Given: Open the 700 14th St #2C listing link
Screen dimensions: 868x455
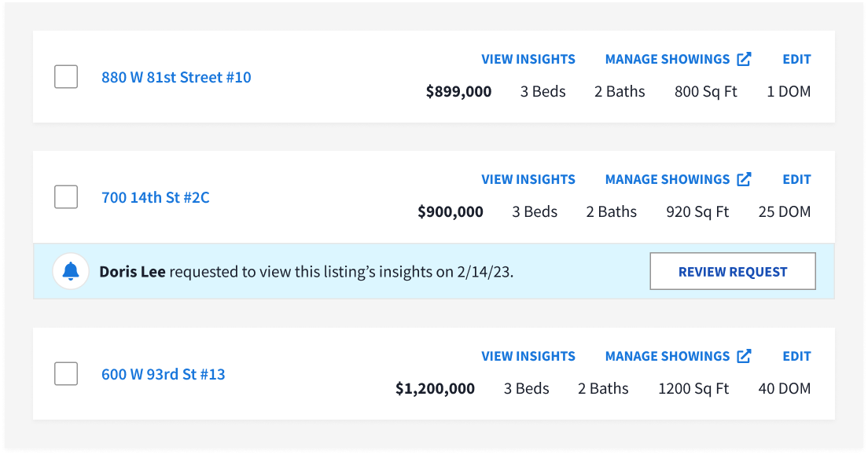Looking at the screenshot, I should click(156, 197).
